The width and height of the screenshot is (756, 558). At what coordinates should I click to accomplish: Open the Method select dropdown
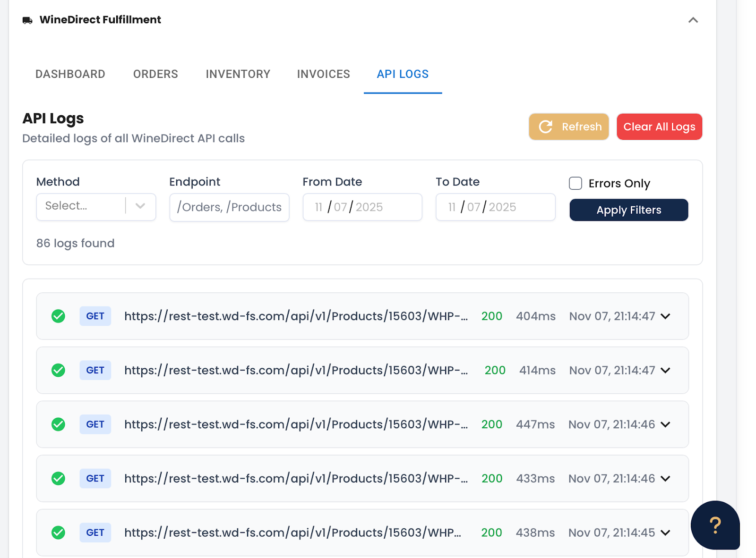click(x=96, y=206)
